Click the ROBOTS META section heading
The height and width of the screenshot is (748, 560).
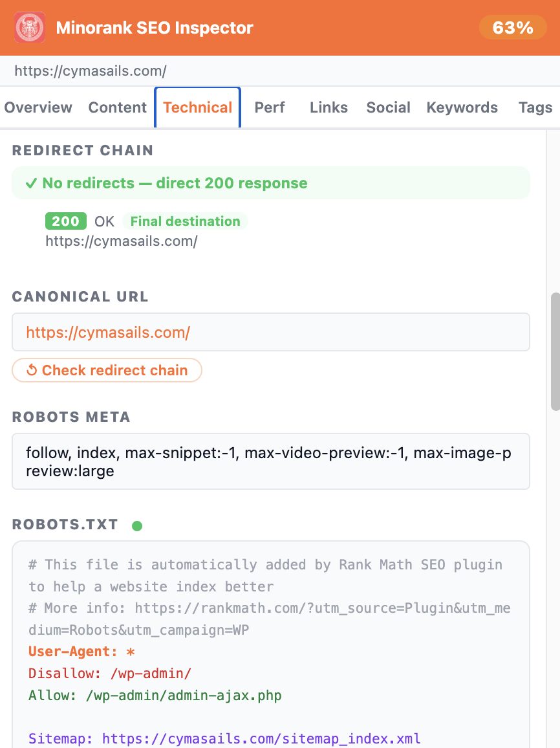coord(71,417)
